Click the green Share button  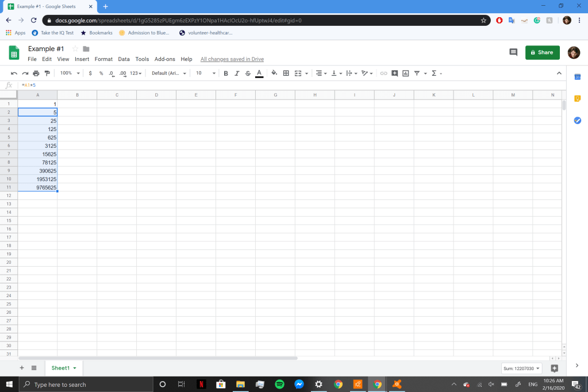542,52
